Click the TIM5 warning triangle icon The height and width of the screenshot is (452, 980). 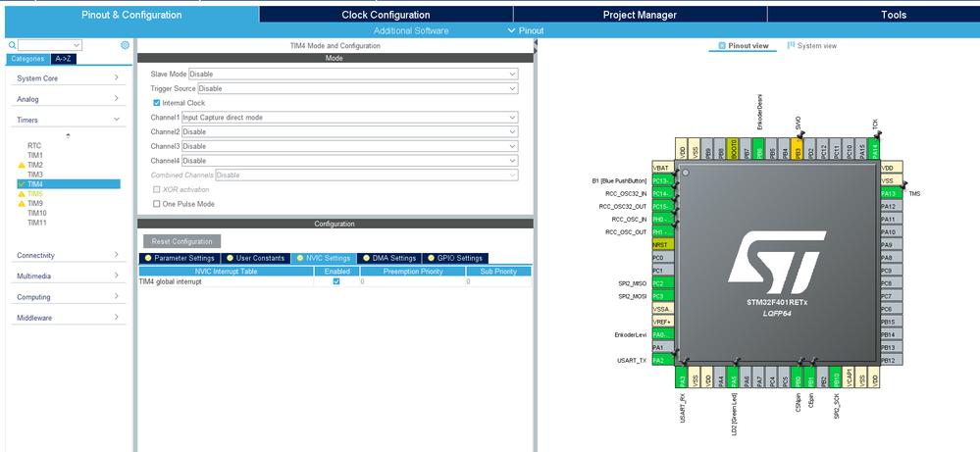pos(22,194)
